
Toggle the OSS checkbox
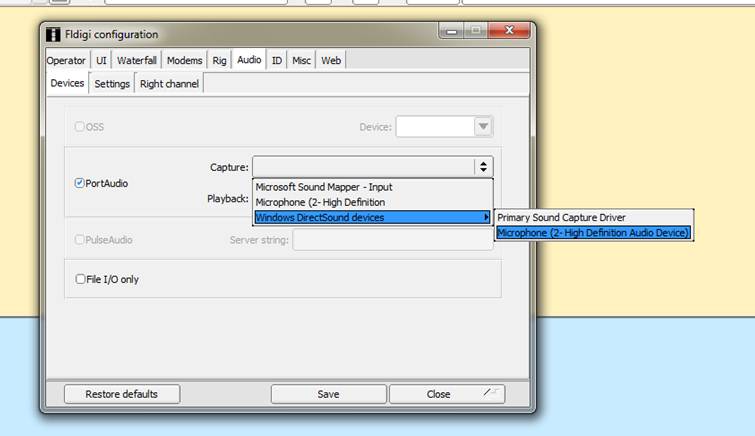pos(80,127)
